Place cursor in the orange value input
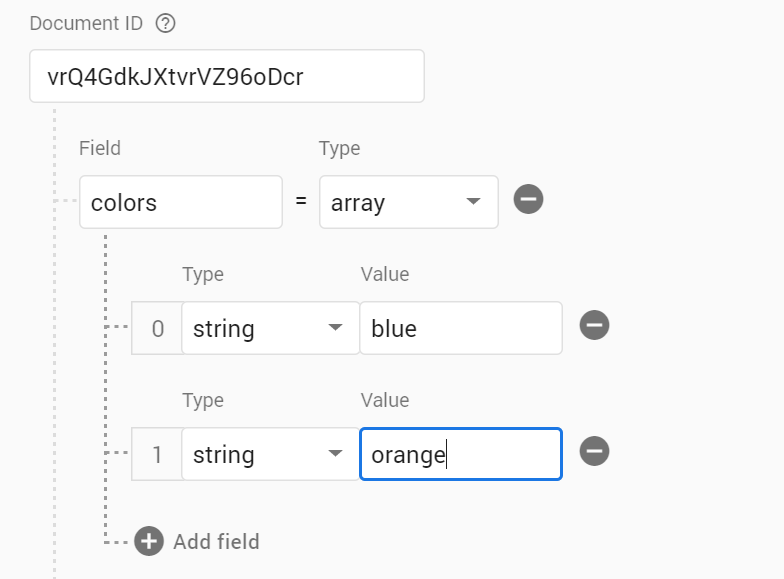The width and height of the screenshot is (784, 579). [x=461, y=454]
